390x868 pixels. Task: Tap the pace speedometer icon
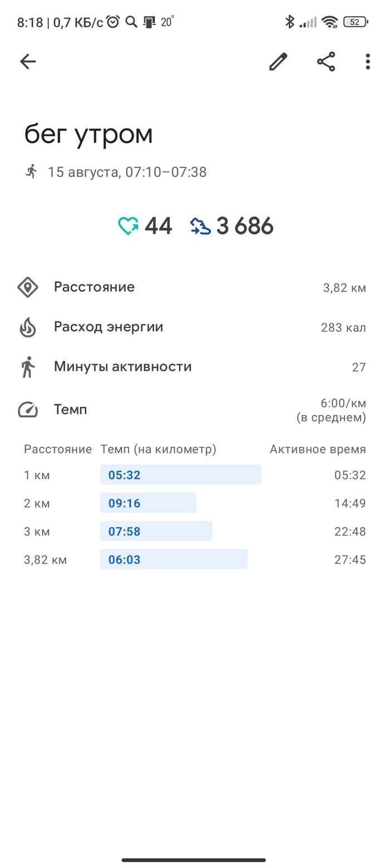point(28,410)
